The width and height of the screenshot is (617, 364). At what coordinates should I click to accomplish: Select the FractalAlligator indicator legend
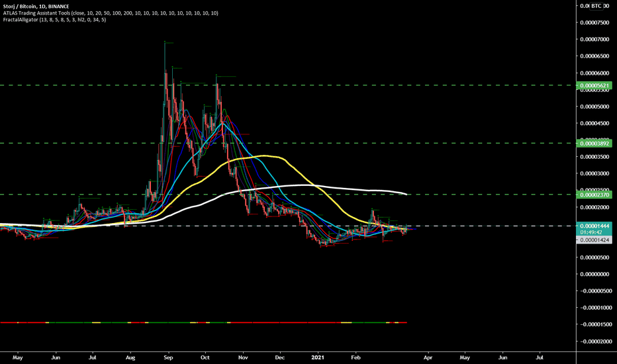54,20
